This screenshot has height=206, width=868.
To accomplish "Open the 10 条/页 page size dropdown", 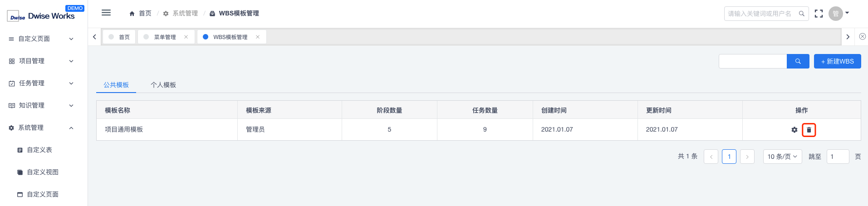I will coord(782,157).
